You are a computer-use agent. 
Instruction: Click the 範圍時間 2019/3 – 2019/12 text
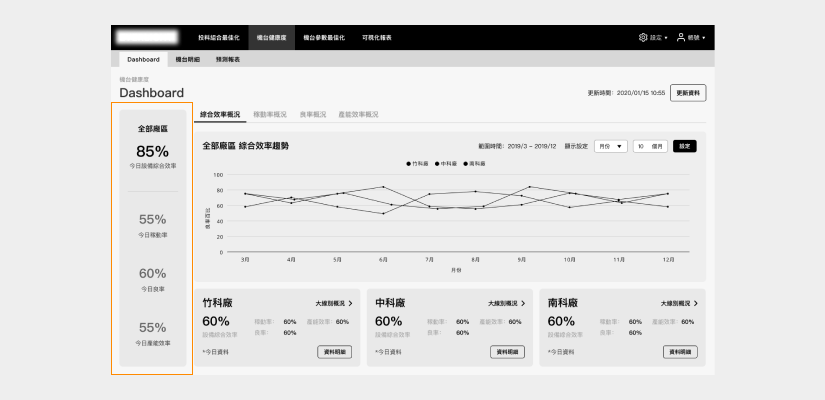(x=517, y=146)
